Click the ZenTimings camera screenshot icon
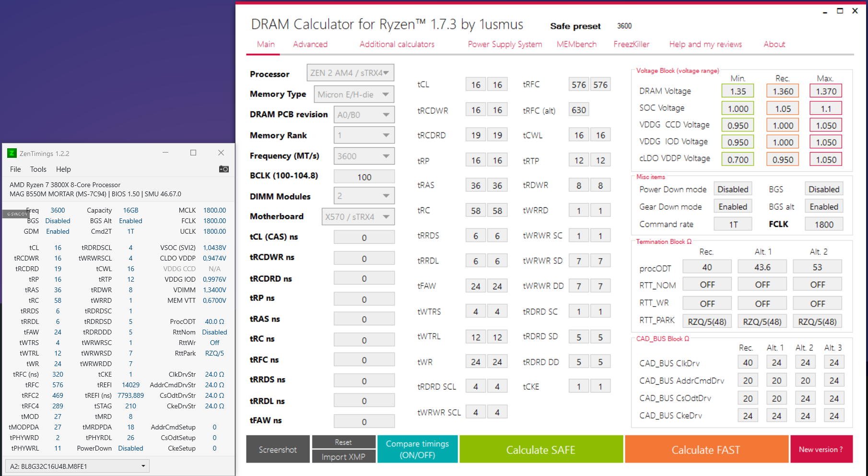The height and width of the screenshot is (476, 868). pos(224,169)
